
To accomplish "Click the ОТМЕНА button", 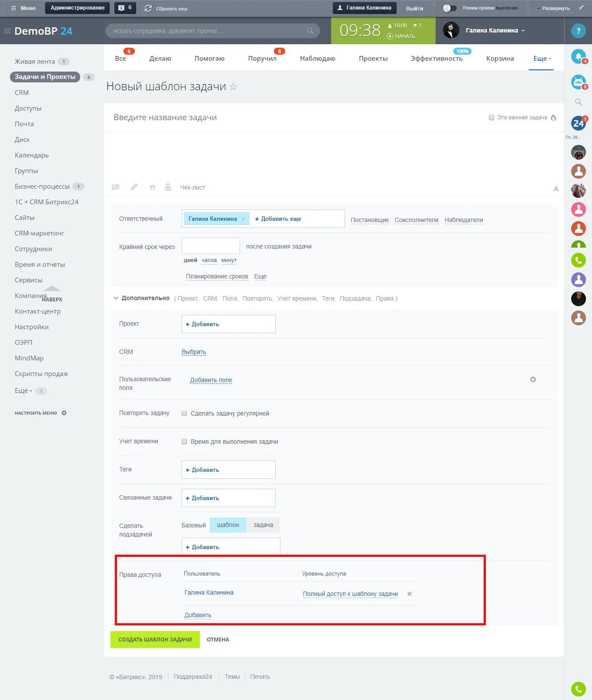I will [218, 639].
